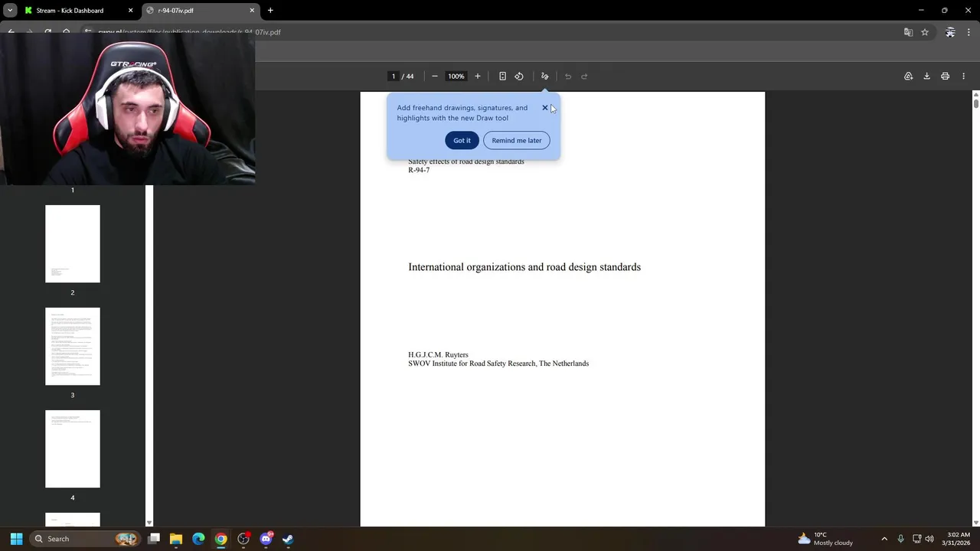Open PDF viewer more actions menu

tap(963, 77)
